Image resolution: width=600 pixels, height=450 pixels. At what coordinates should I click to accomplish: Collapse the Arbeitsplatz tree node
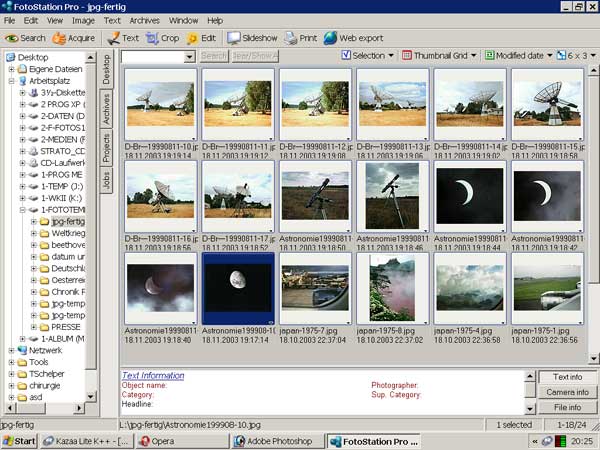coord(11,81)
